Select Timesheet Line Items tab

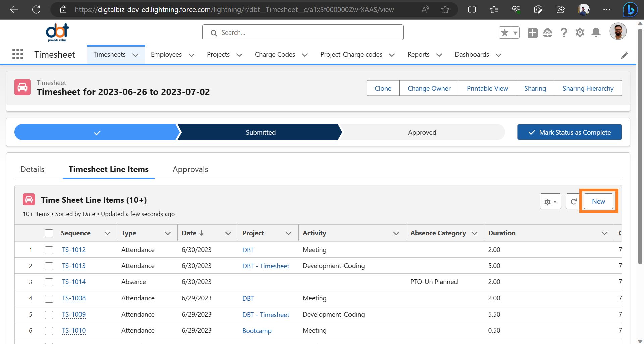109,169
